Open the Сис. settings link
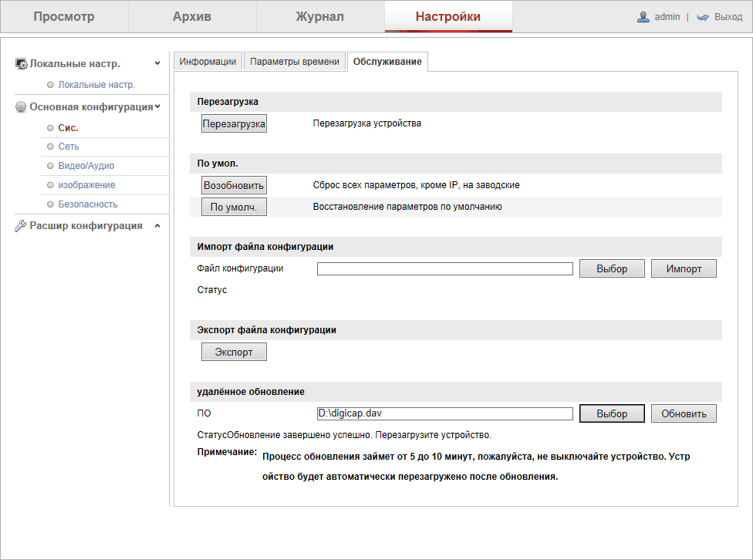Screen dimensions: 753x560 tap(68, 128)
